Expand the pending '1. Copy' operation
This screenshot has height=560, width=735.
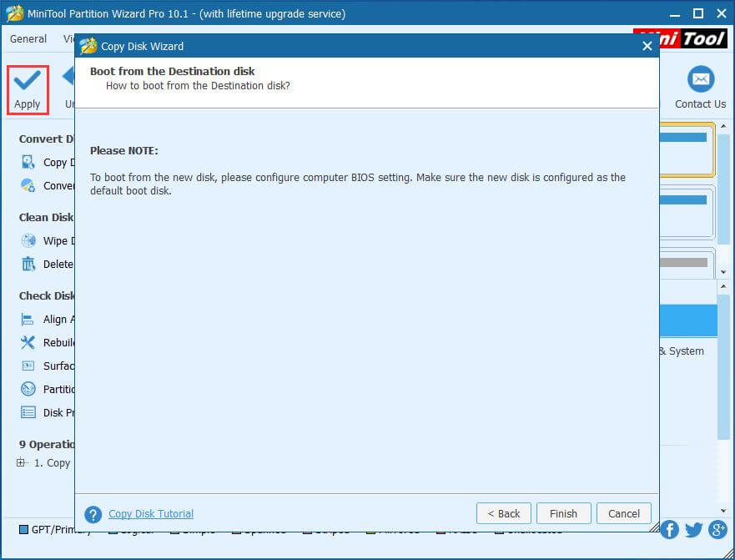(18, 462)
